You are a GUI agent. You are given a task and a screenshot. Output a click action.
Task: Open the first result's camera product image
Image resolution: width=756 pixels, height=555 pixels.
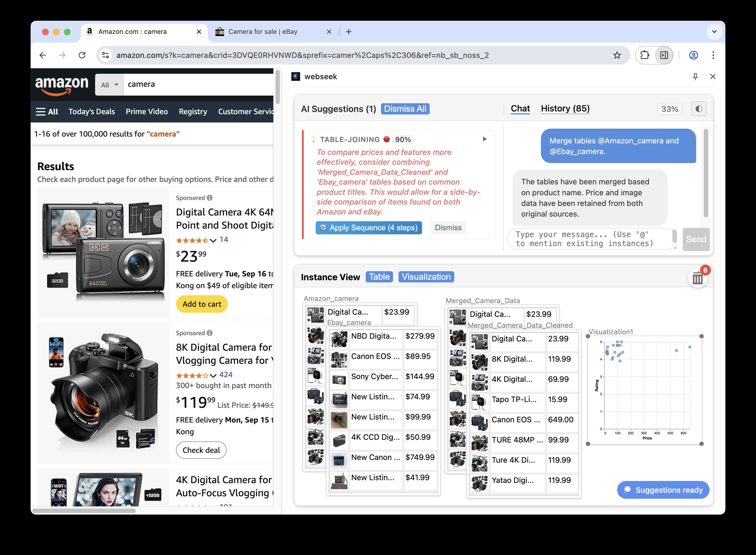point(104,252)
